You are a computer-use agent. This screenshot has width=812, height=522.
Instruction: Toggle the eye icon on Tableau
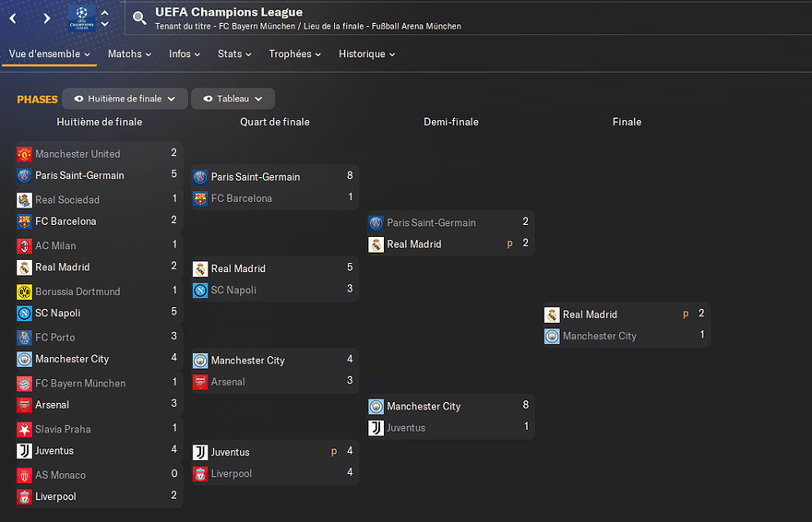[x=208, y=99]
